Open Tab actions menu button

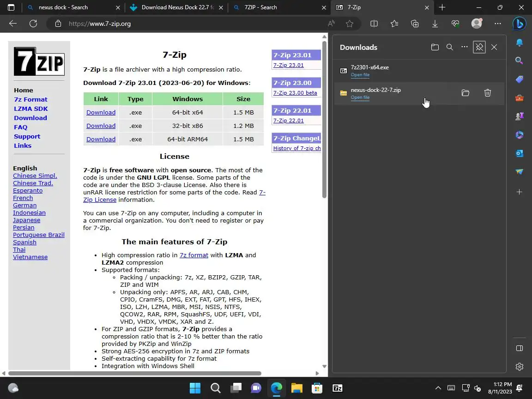11,7
